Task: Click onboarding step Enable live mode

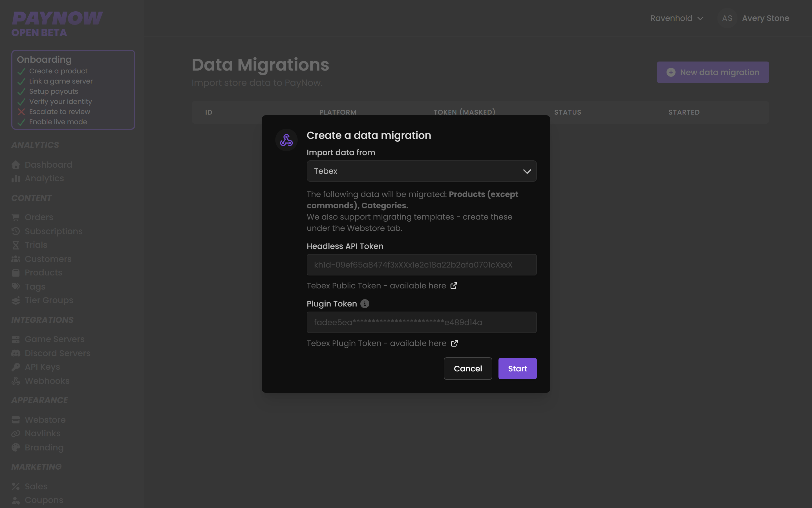Action: tap(58, 122)
